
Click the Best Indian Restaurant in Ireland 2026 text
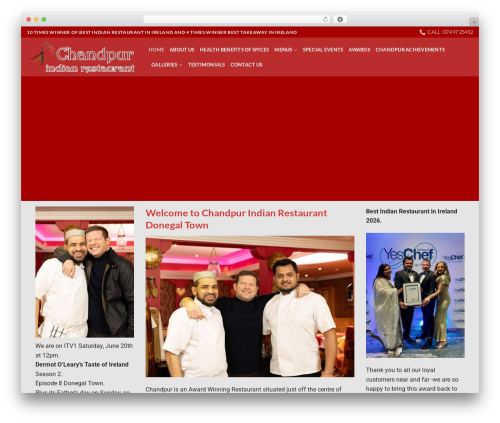[411, 216]
